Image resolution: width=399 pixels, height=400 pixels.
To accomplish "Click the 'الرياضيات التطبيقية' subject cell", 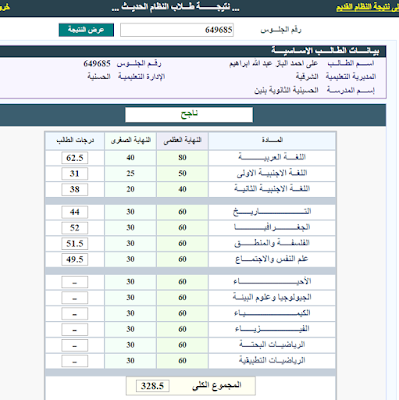I will point(272,361).
